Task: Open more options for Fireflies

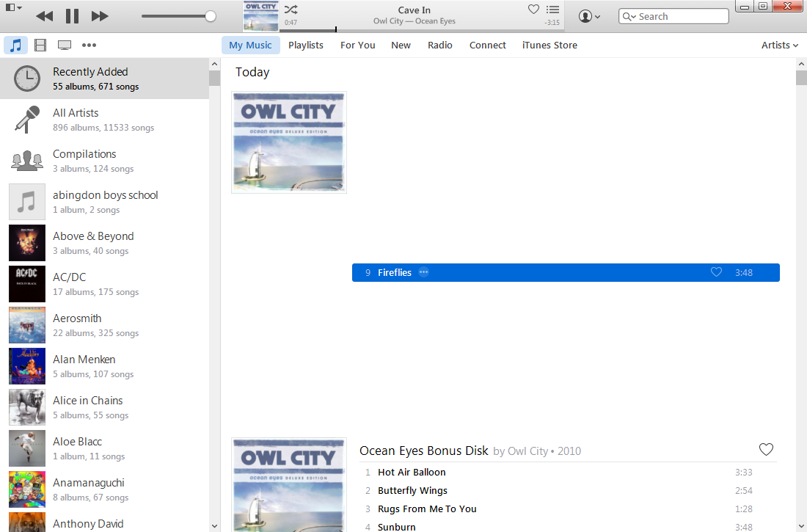Action: point(423,272)
